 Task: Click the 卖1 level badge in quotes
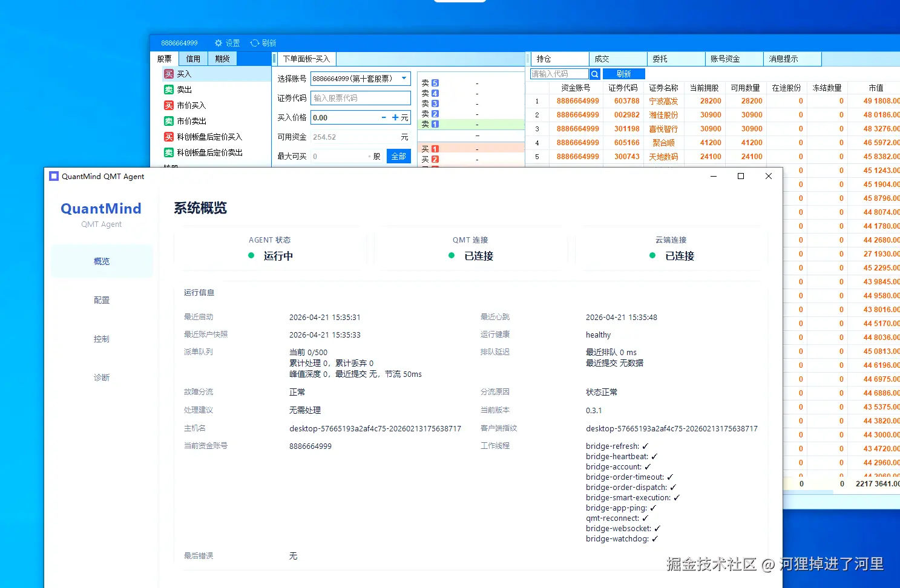coord(435,124)
